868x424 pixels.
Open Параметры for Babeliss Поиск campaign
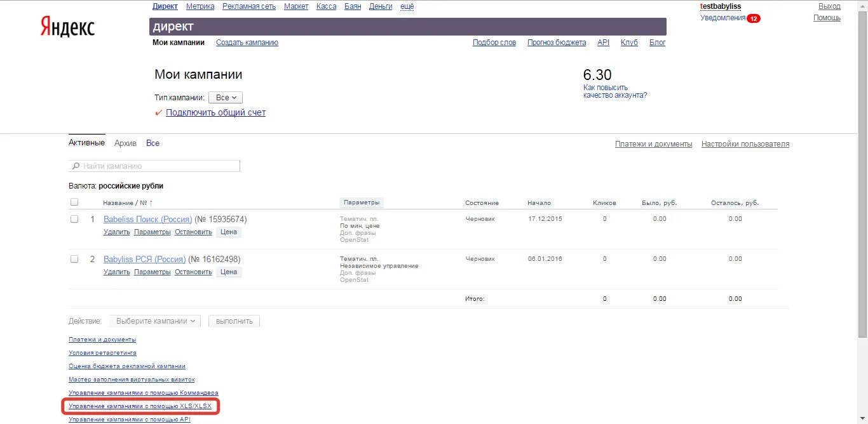[153, 232]
